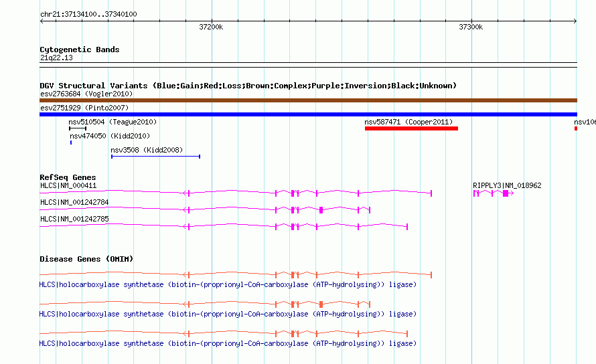Screen dimensions: 596x364
Task: Click the blue esv2751929 gain variant bar
Action: pyautogui.click(x=308, y=114)
